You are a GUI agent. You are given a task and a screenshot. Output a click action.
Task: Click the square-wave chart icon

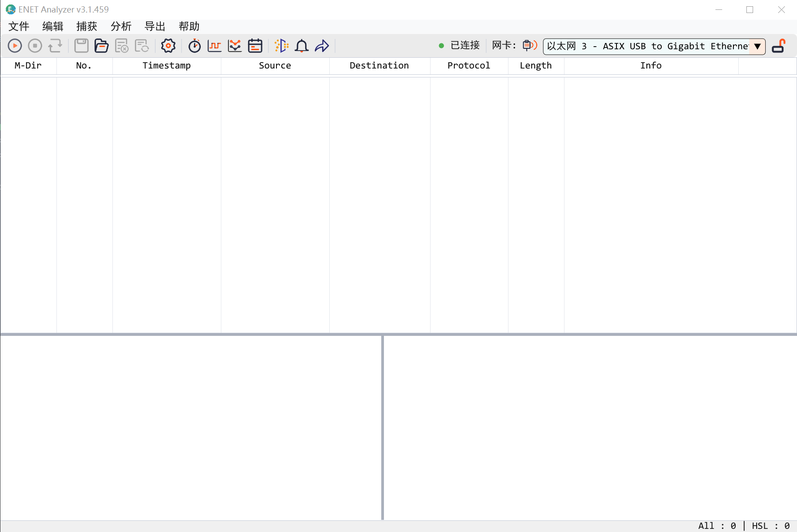point(215,46)
